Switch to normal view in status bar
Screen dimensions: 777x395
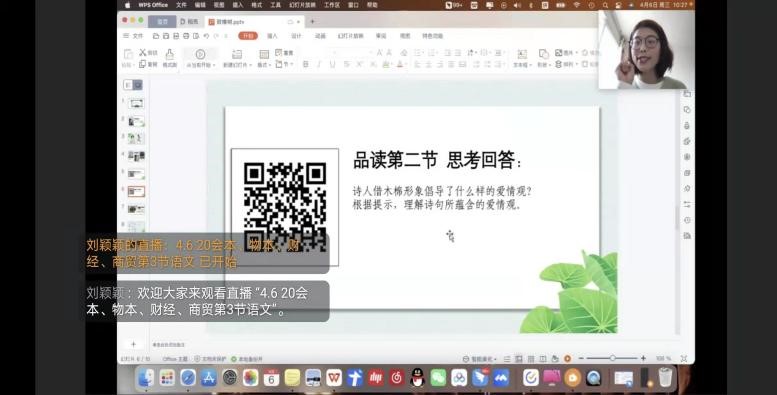pos(519,358)
